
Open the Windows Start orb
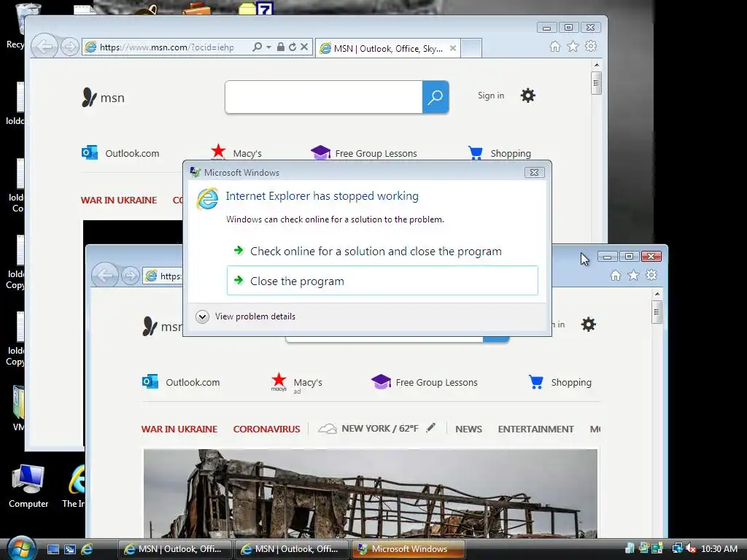pos(21,548)
